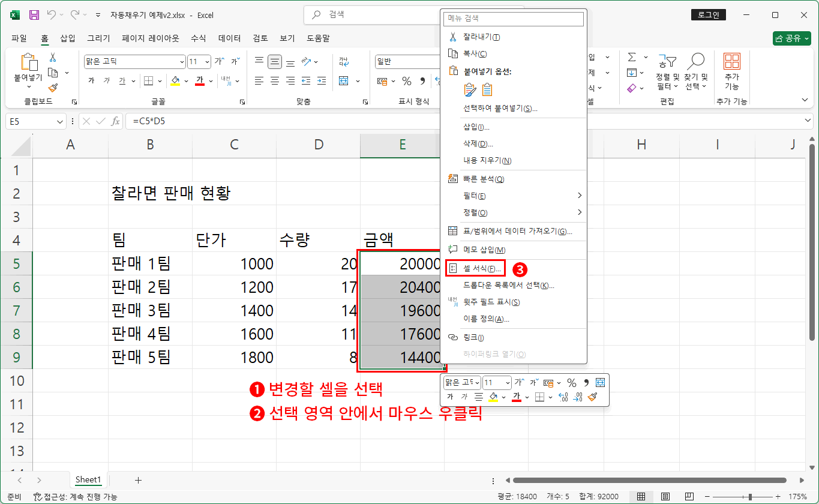Screen dimensions: 819x504
Task: Click the Share (공유) button
Action: [792, 38]
